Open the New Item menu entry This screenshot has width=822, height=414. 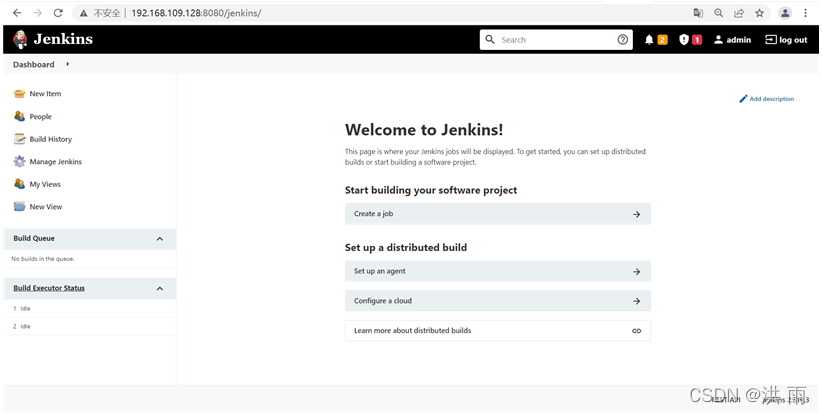tap(45, 94)
